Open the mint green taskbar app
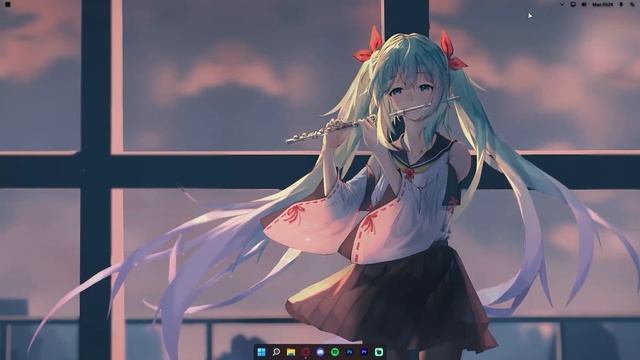 [379, 352]
